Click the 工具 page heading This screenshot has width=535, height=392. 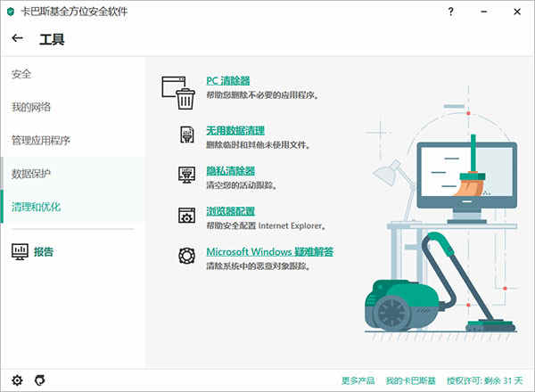pos(52,39)
